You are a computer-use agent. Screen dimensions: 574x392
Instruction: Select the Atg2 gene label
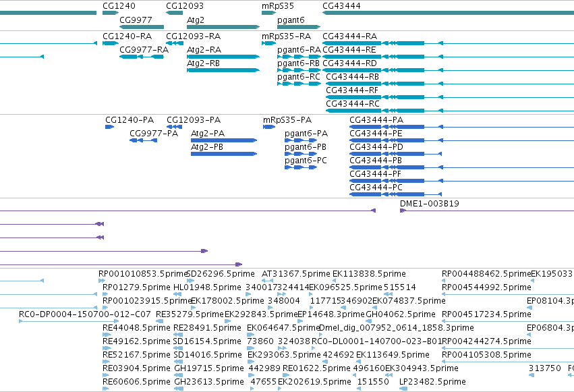click(196, 20)
